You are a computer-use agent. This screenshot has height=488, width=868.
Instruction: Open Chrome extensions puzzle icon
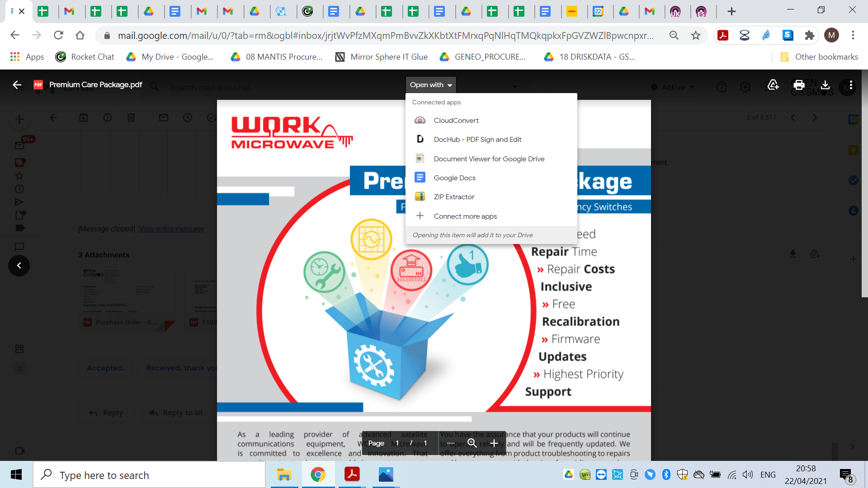(809, 35)
